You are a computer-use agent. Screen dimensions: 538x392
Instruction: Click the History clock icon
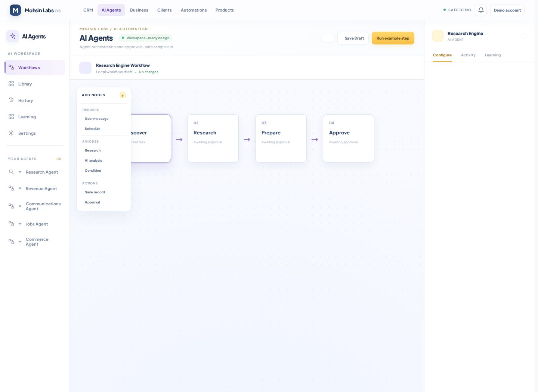pyautogui.click(x=11, y=100)
